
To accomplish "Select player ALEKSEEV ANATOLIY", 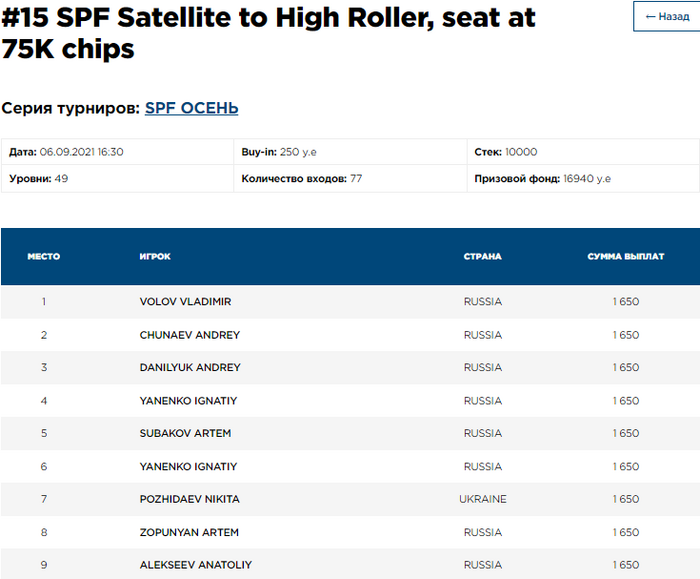I will pos(196,565).
